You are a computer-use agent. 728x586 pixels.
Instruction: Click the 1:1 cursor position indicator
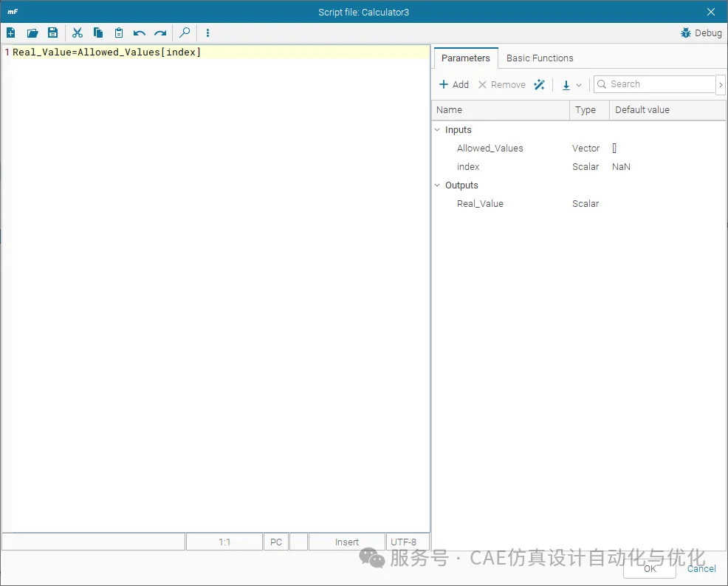coord(224,542)
